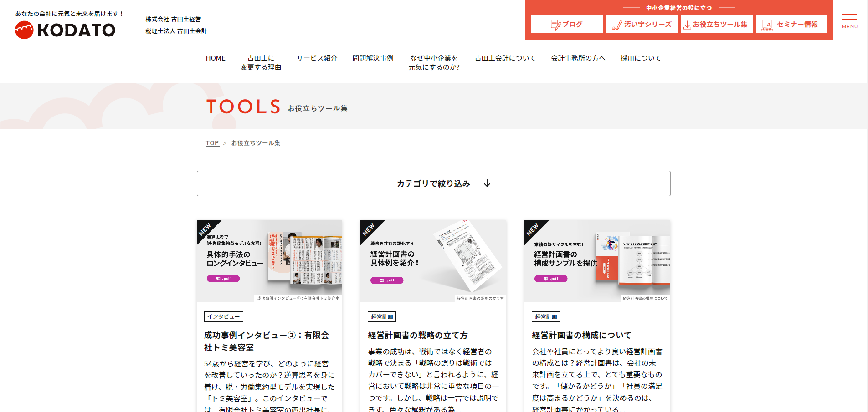Click the インタビュー category tag
The image size is (868, 412).
(224, 316)
